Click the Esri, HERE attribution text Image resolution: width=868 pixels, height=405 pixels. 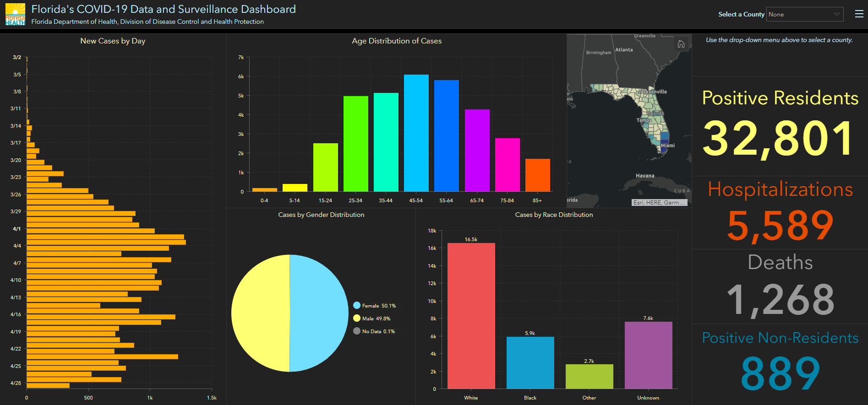point(659,202)
